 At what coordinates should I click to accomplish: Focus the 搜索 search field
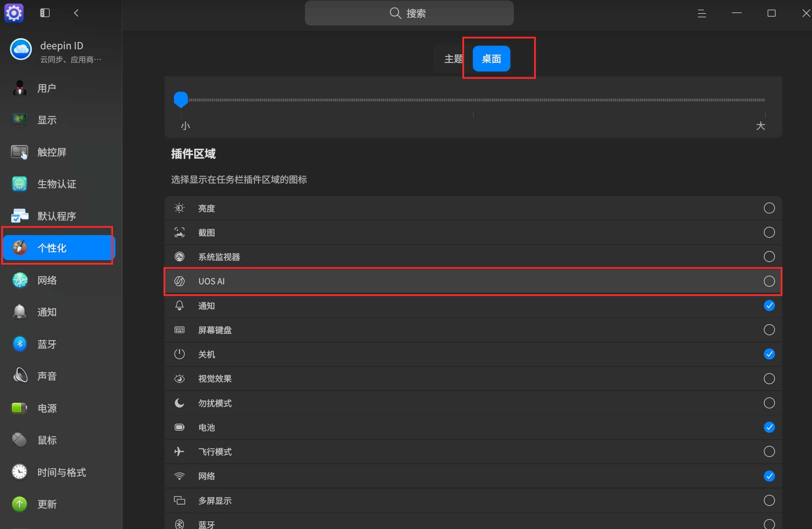click(409, 13)
